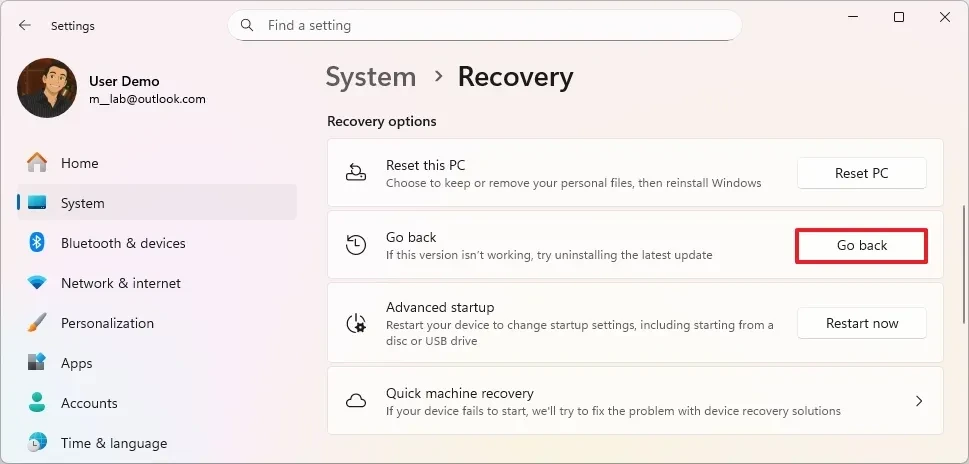Click the Personalization paintbrush icon
969x464 pixels.
(x=37, y=323)
